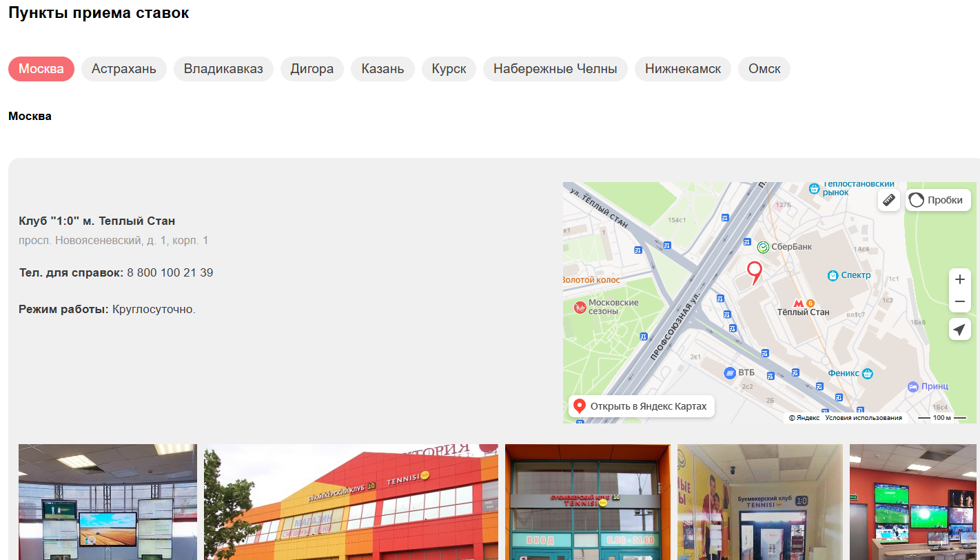Select the Москва city tab
This screenshot has width=980, height=560.
point(41,69)
